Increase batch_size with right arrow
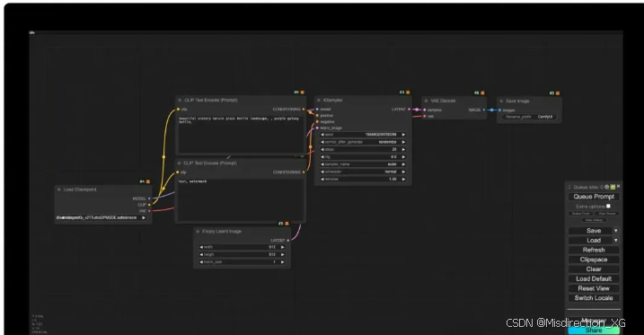 click(x=283, y=262)
